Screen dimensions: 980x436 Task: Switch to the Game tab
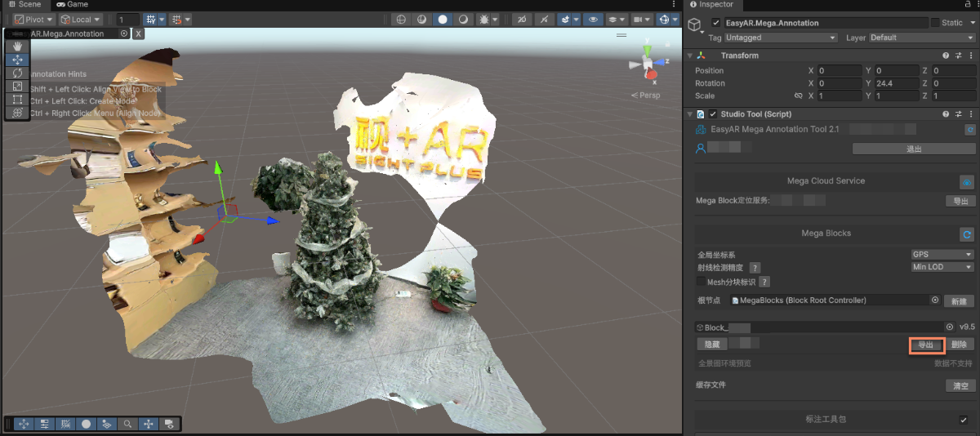click(72, 5)
